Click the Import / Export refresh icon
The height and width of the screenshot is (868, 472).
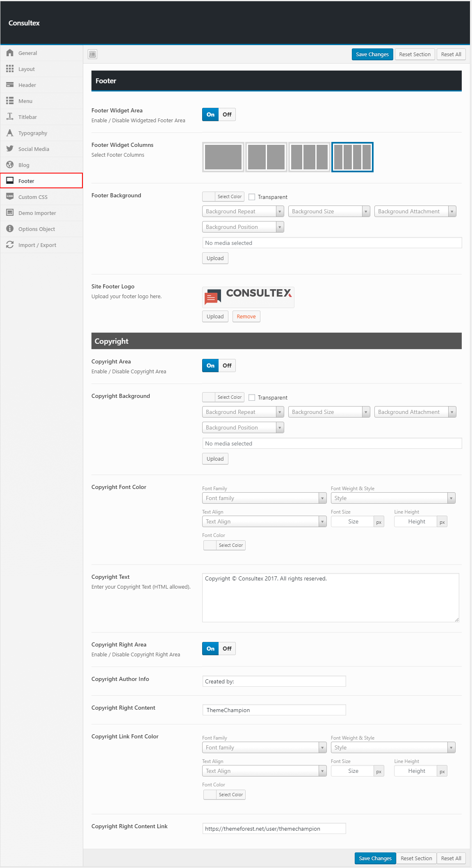(x=10, y=245)
